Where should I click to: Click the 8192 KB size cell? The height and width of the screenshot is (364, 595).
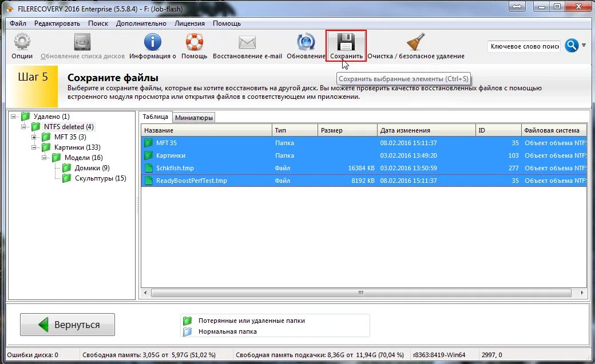coord(363,181)
